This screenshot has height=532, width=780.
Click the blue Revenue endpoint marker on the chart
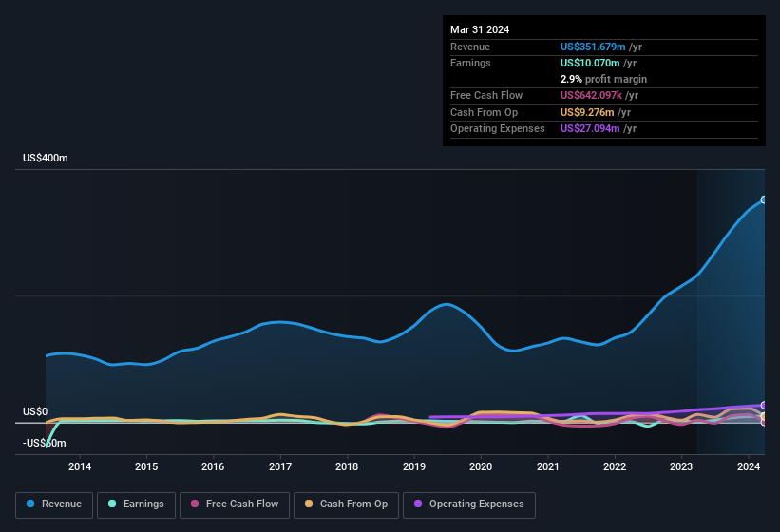point(763,200)
